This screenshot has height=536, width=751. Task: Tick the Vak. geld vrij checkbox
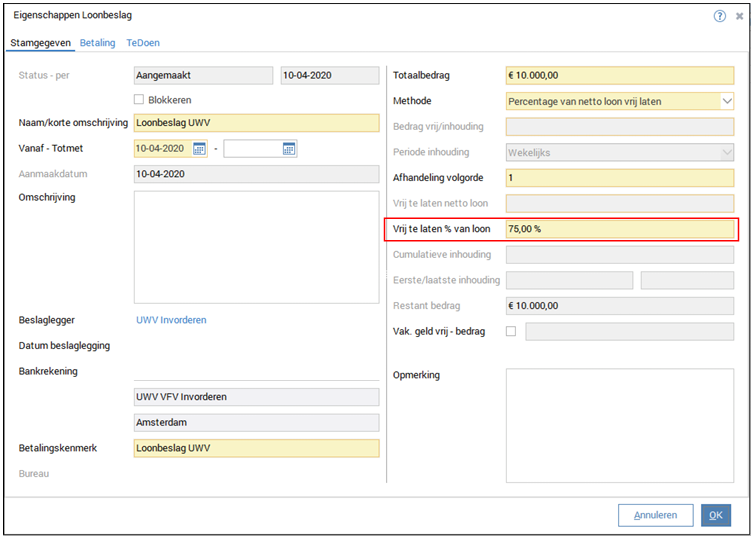pyautogui.click(x=512, y=331)
